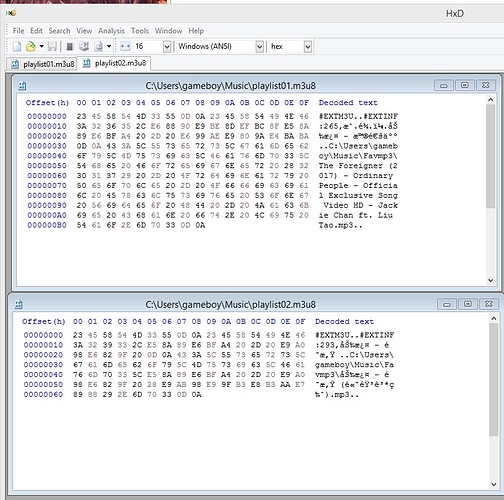Viewport: 504px width, 500px height.
Task: Click the scrollbar thumb in playlist02 window
Action: [494, 379]
